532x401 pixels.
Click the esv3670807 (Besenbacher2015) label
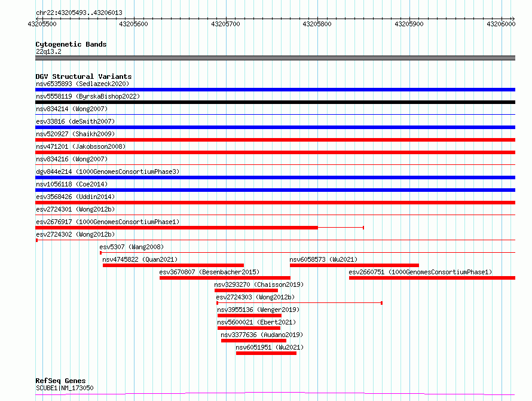(209, 272)
